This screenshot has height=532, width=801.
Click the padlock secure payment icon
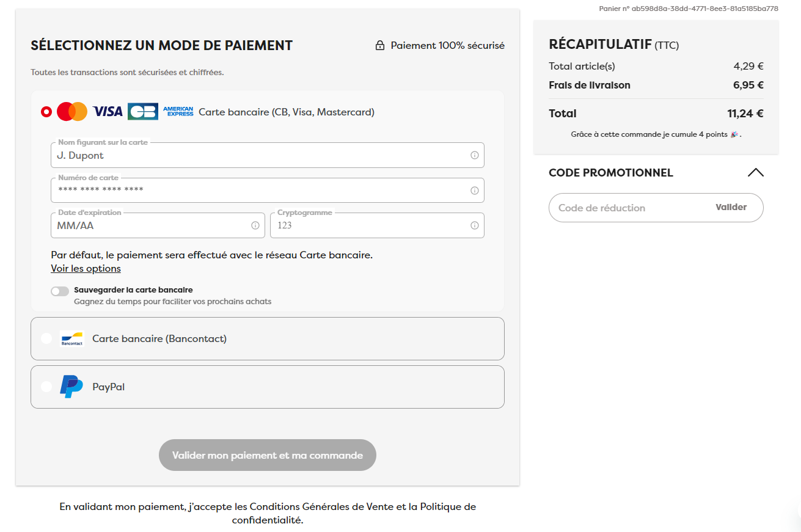point(380,46)
